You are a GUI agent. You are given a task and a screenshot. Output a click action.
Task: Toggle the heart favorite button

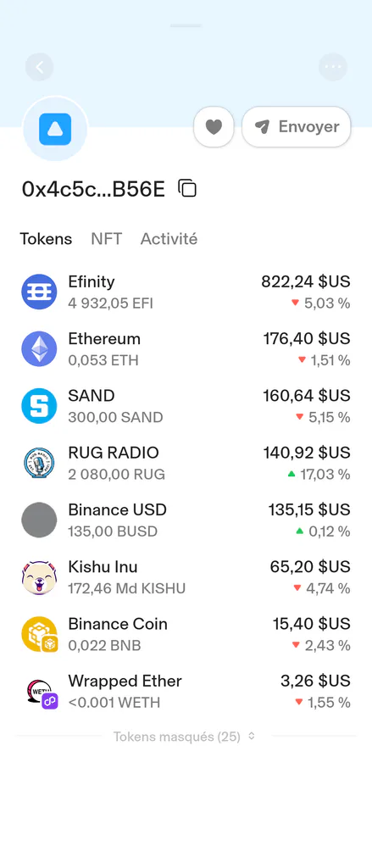pos(214,127)
